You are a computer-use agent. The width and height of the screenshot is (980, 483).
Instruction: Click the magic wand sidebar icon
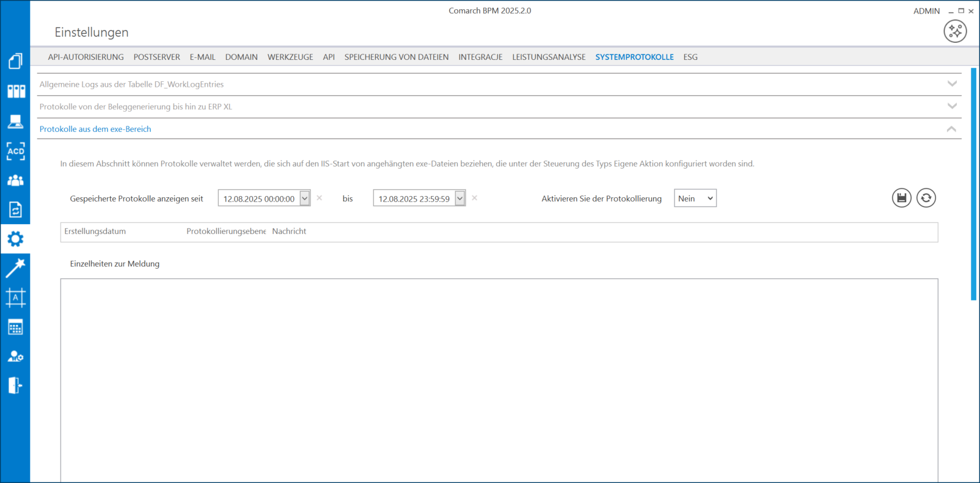[16, 268]
